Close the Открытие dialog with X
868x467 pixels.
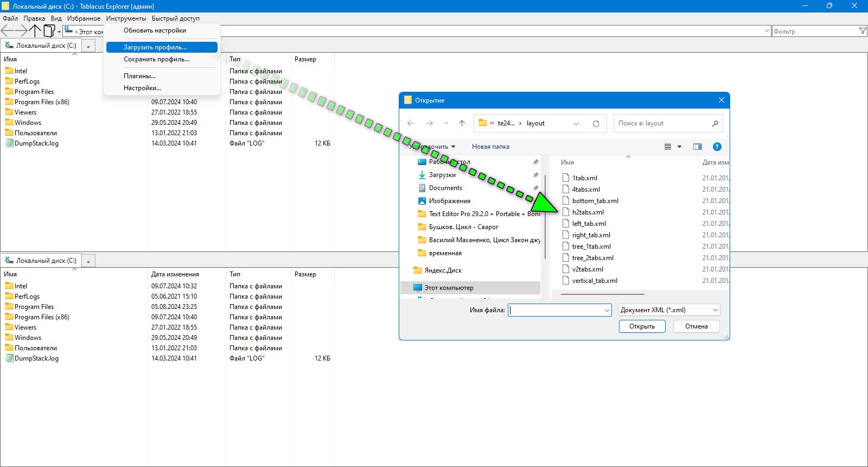[x=721, y=100]
